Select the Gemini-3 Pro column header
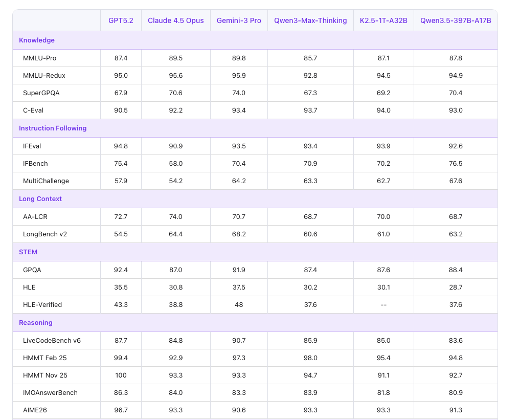The image size is (520, 420). pos(239,20)
